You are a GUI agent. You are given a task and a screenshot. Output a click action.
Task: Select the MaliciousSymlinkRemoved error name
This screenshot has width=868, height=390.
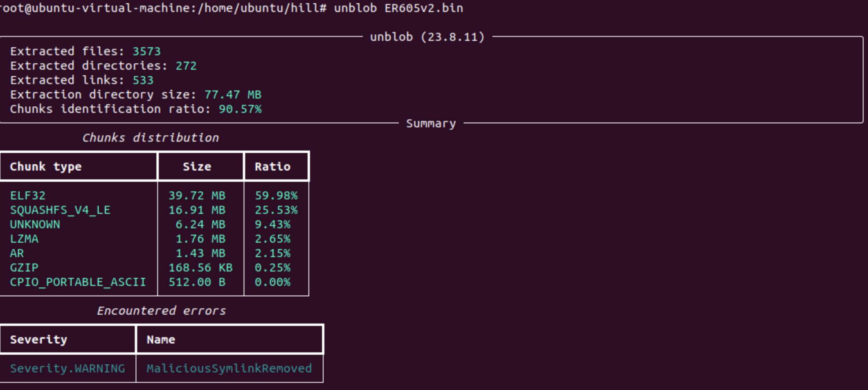pos(229,369)
